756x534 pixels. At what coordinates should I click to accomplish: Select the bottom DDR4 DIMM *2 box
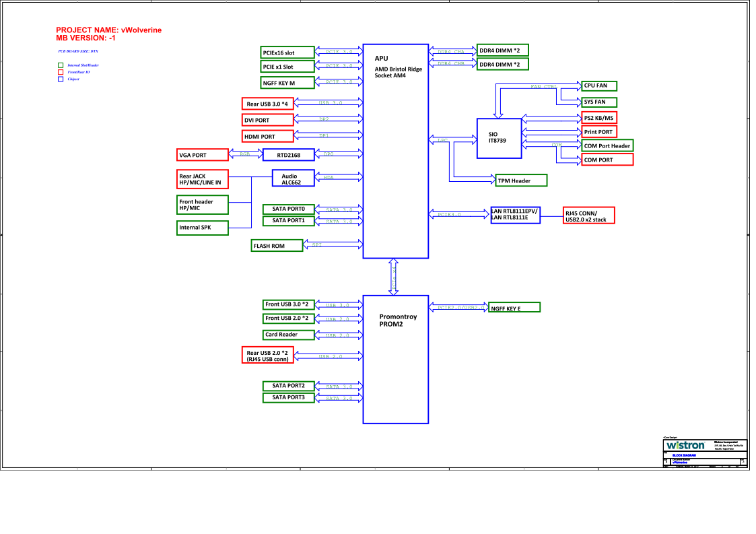[502, 64]
